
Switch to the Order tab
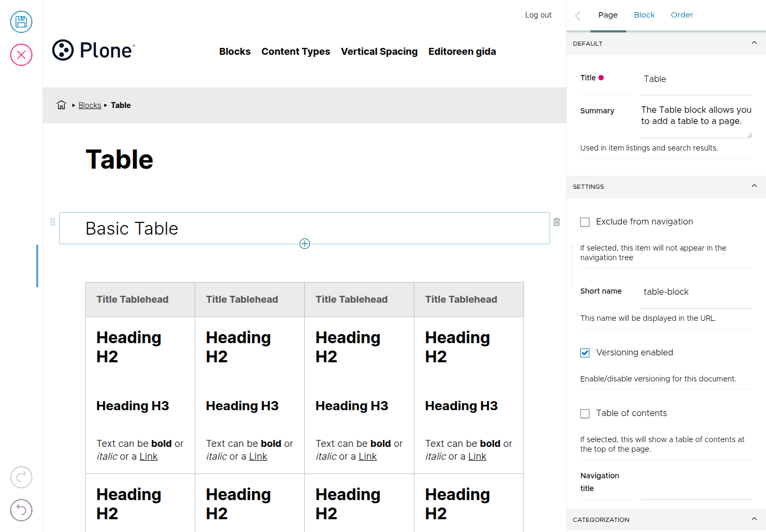click(x=682, y=15)
